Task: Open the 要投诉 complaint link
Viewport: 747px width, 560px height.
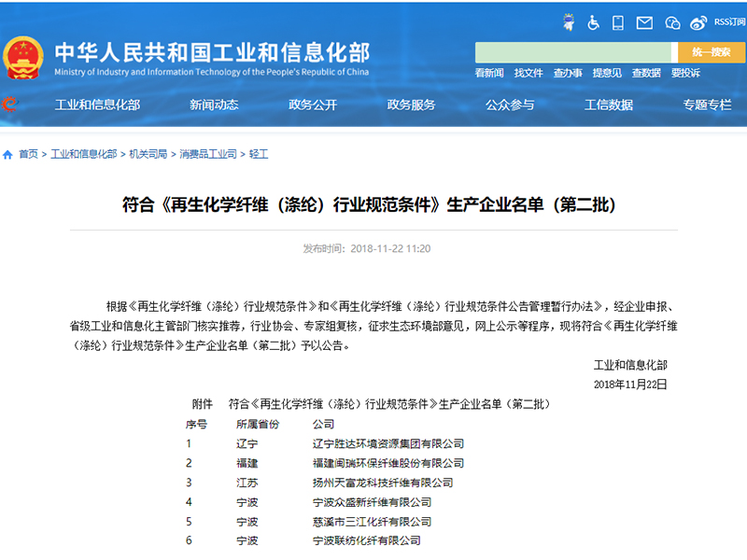Action: pos(687,73)
